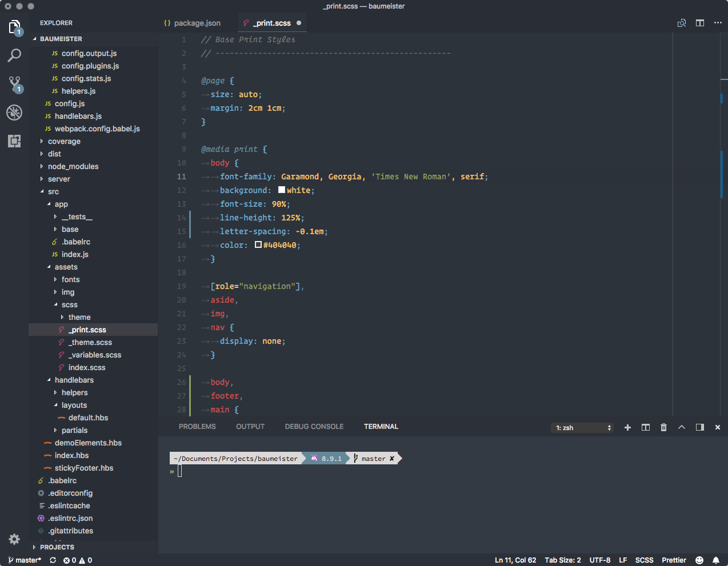Click the white color swatch on background property
The image size is (728, 566).
coord(281,190)
